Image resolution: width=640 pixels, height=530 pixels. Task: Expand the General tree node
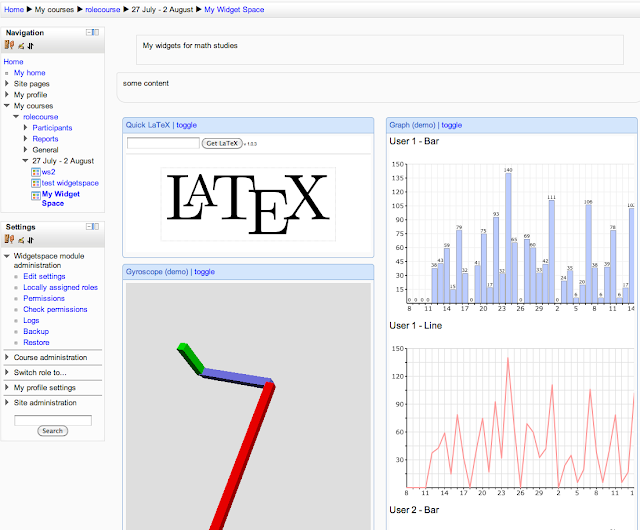25,149
